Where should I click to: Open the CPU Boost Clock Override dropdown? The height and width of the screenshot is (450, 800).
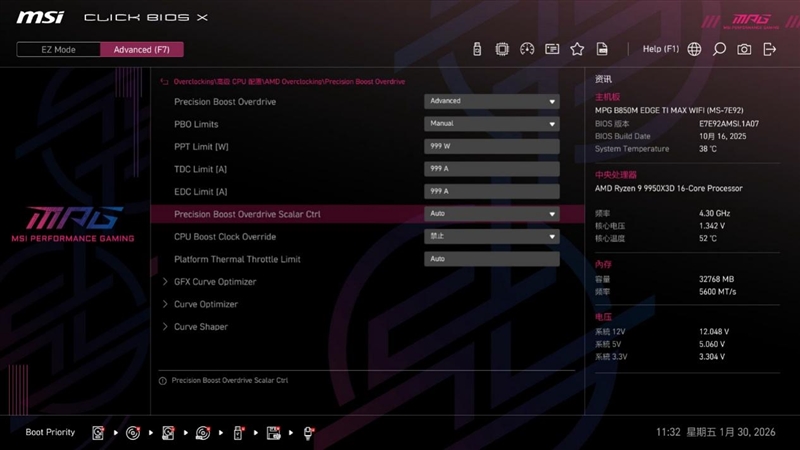[491, 237]
